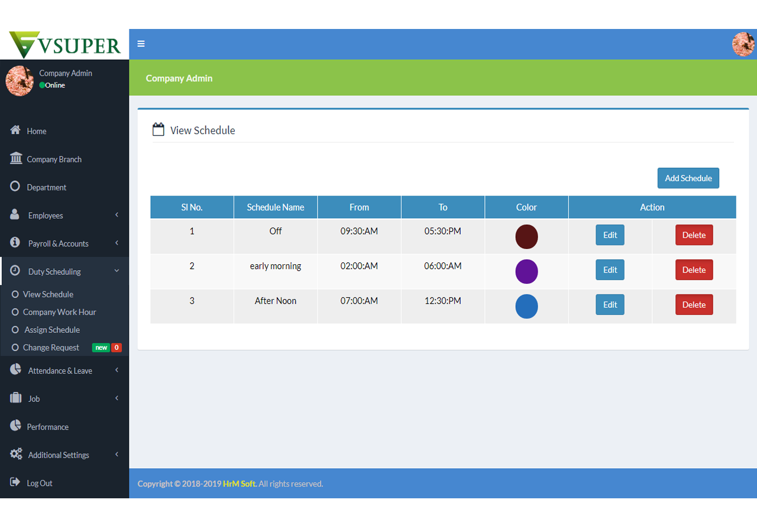
Task: Click the Department circle icon
Action: [x=15, y=186]
